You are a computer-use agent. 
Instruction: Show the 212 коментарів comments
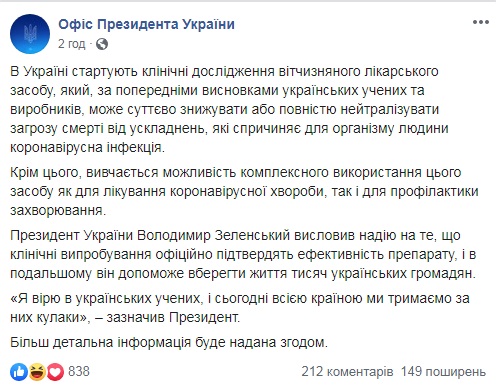[347, 372]
